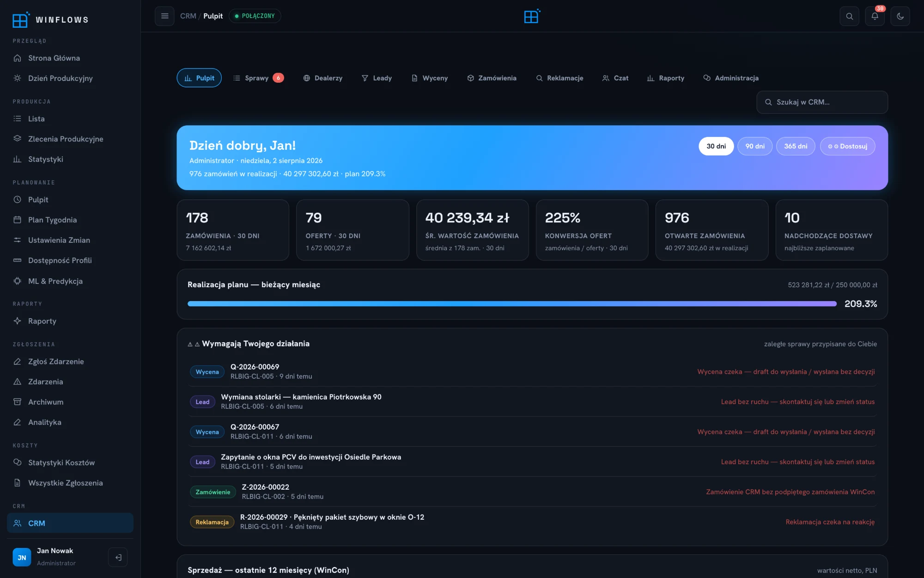Open Pulpit under Planowanie section

[x=70, y=200]
